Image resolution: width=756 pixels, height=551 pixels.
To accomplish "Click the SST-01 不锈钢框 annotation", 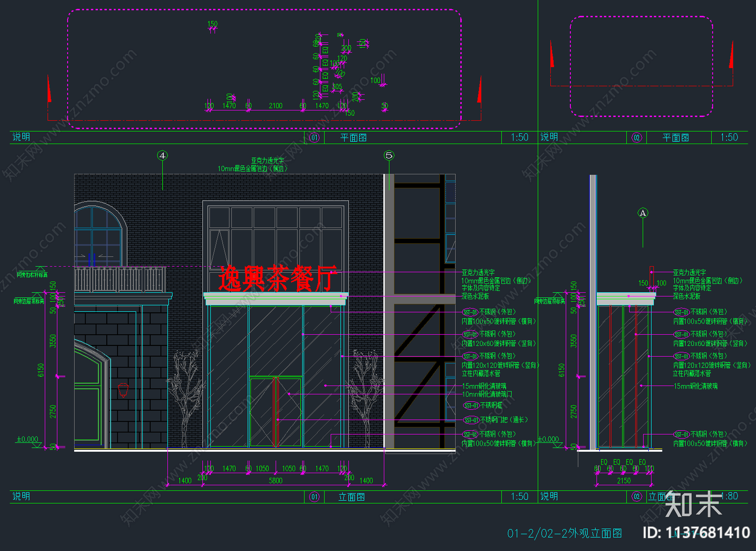I will [x=482, y=405].
